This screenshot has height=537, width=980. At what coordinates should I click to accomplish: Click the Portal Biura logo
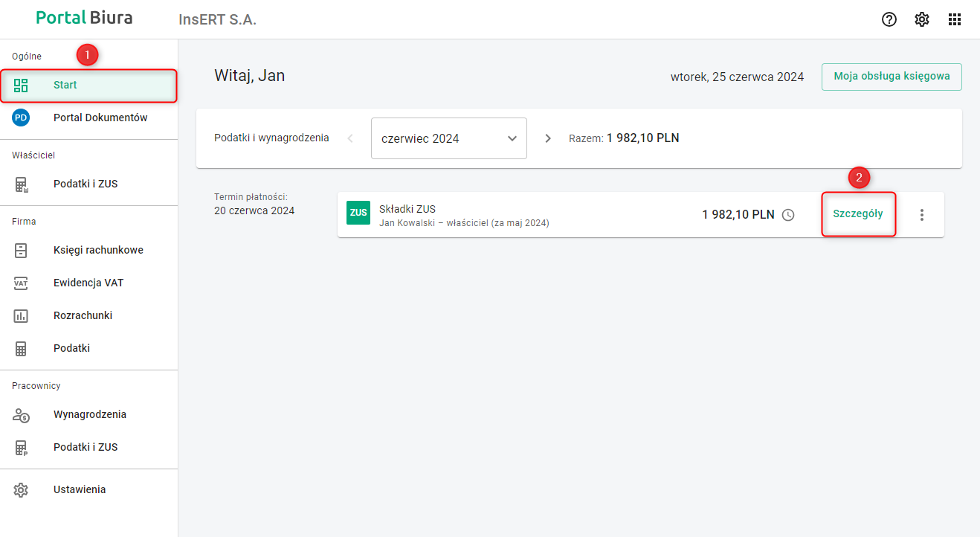(x=84, y=18)
